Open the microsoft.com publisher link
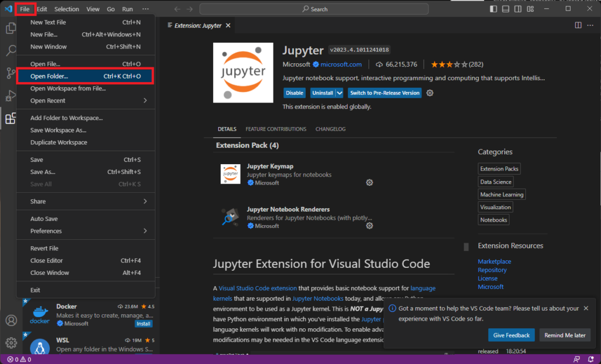This screenshot has height=364, width=601. tap(341, 64)
